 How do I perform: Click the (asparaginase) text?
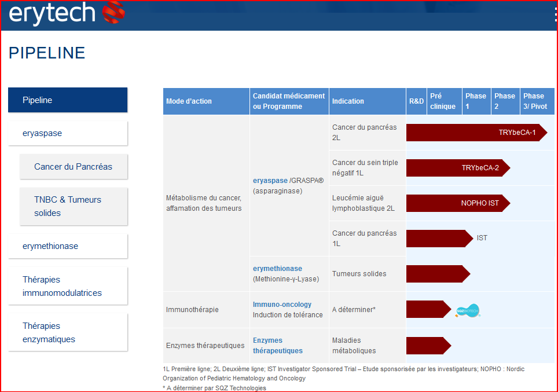click(278, 191)
